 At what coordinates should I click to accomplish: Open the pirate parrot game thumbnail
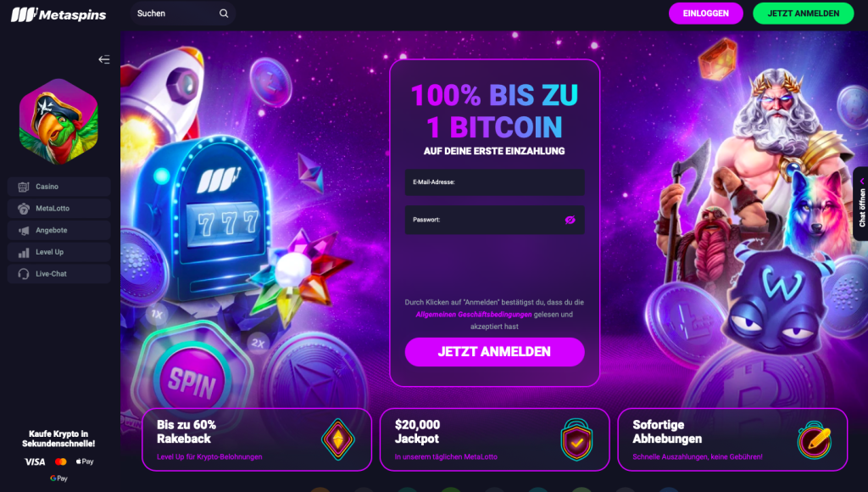(x=58, y=121)
